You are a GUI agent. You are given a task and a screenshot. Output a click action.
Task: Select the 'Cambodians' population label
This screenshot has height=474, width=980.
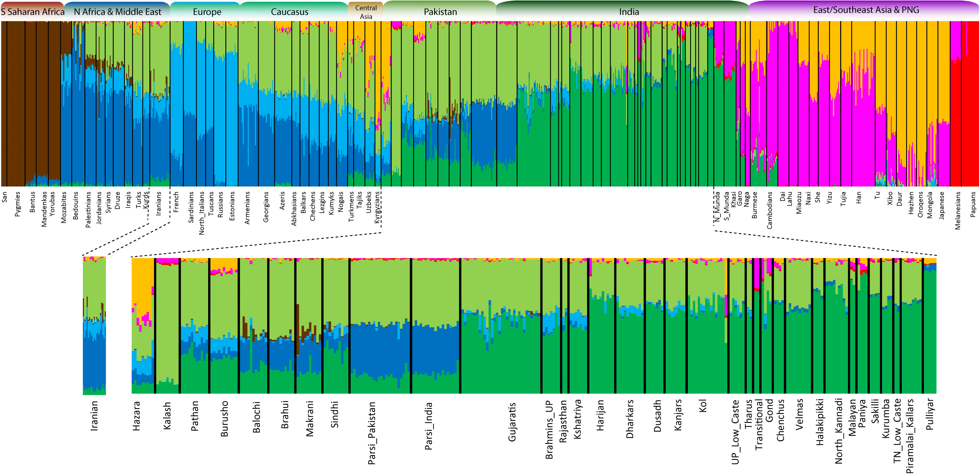tap(769, 210)
